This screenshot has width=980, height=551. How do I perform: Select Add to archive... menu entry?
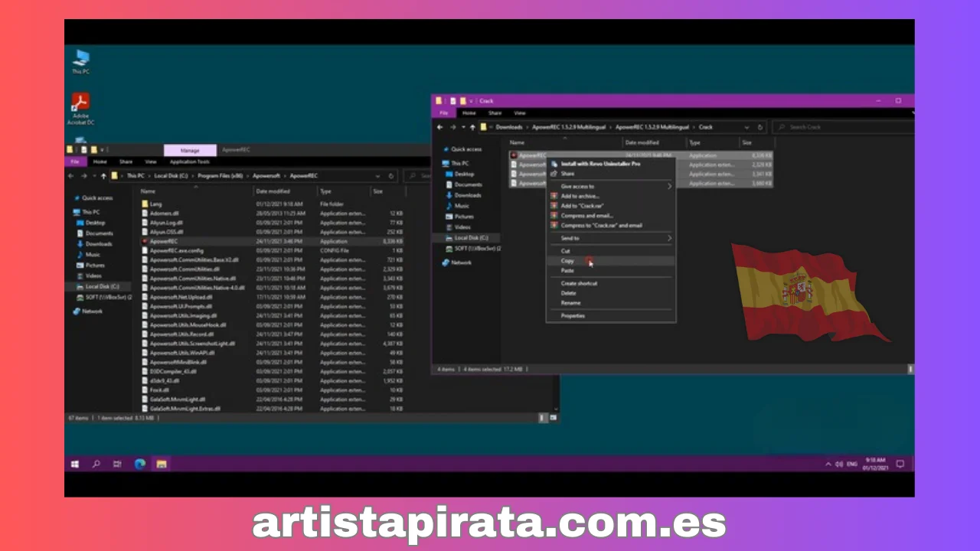click(x=611, y=196)
